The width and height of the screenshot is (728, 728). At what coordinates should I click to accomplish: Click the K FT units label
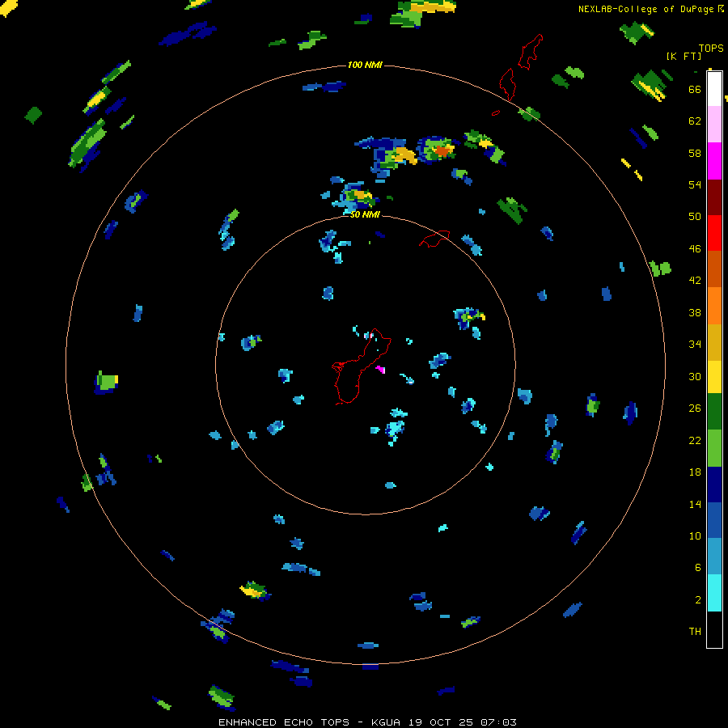(x=684, y=56)
